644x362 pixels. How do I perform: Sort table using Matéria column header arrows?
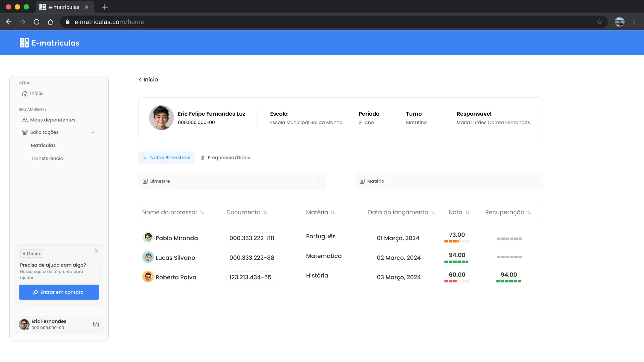pyautogui.click(x=333, y=213)
